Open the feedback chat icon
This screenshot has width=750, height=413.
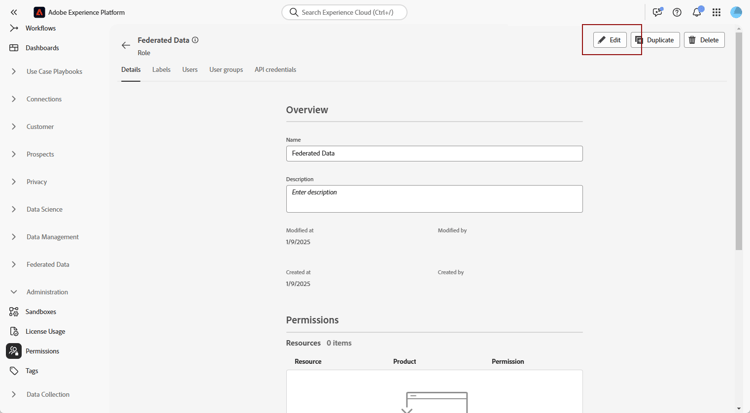tap(657, 12)
